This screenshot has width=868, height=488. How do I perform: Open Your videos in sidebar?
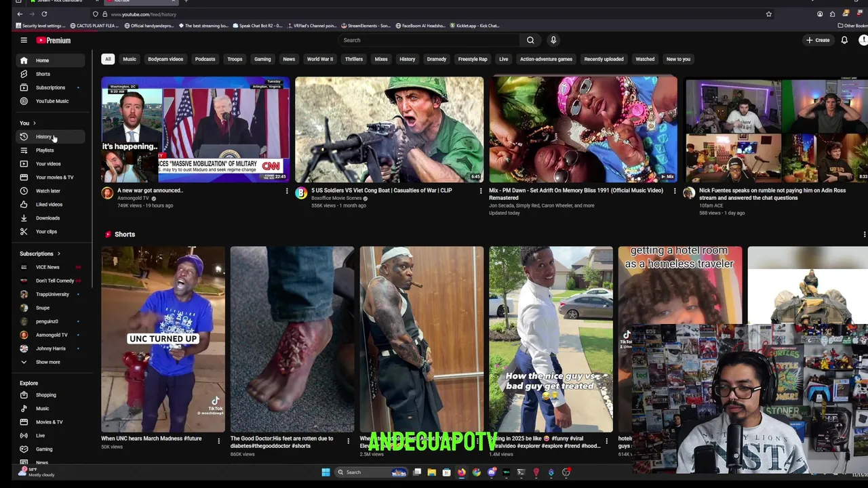pos(52,163)
